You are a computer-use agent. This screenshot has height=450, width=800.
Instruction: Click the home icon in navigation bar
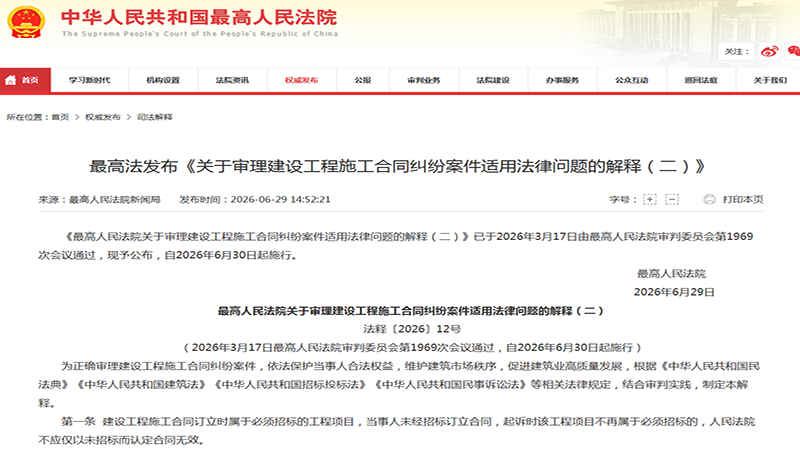pyautogui.click(x=10, y=80)
